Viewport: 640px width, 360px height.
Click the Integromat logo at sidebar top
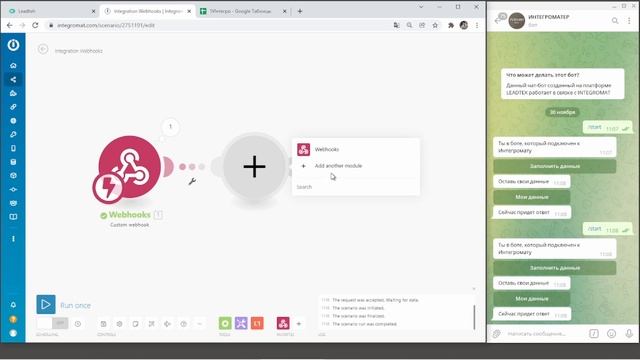click(13, 44)
